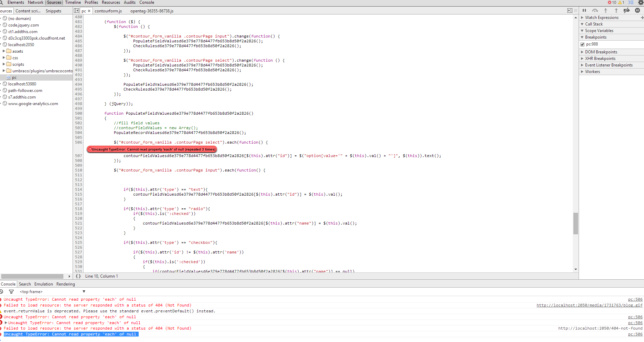Follow pc:506 link on highlighted last error
Image resolution: width=644 pixels, height=342 pixels.
pyautogui.click(x=635, y=334)
